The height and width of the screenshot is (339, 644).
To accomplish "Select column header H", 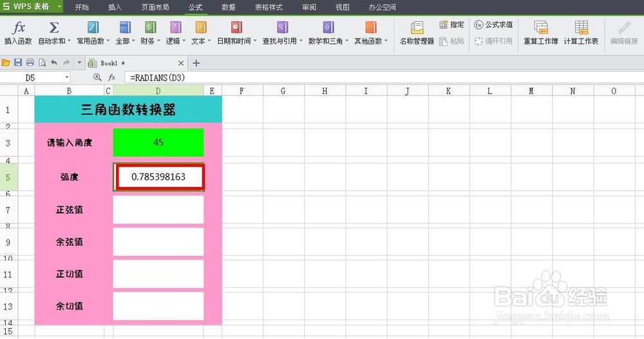I will (x=325, y=91).
